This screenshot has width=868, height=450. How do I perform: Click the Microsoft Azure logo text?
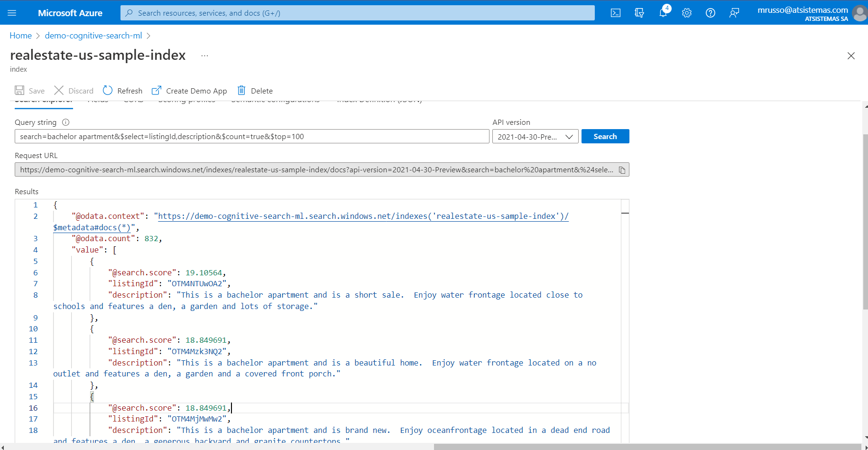click(x=70, y=13)
